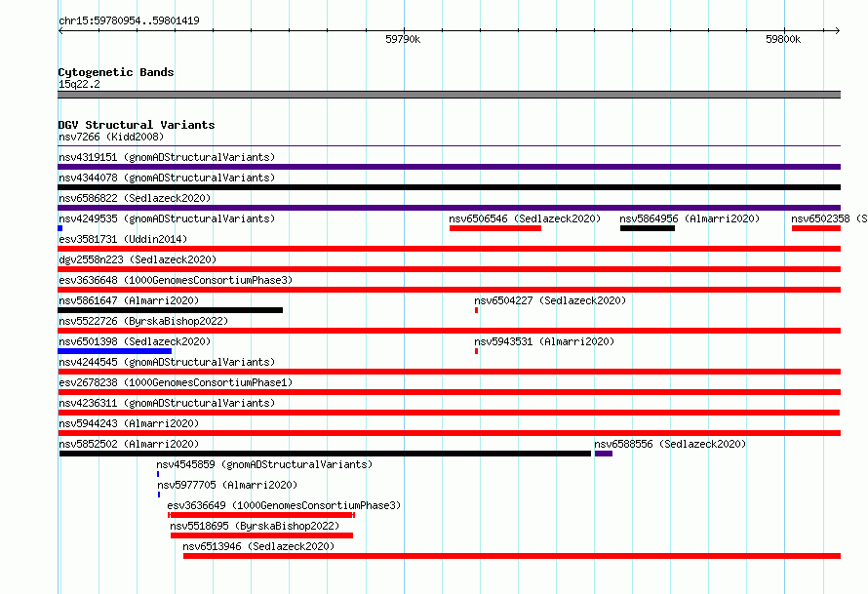The height and width of the screenshot is (594, 868).
Task: Click esv3636648 1000GenomesConsortiumPhase3 label
Action: coord(176,280)
